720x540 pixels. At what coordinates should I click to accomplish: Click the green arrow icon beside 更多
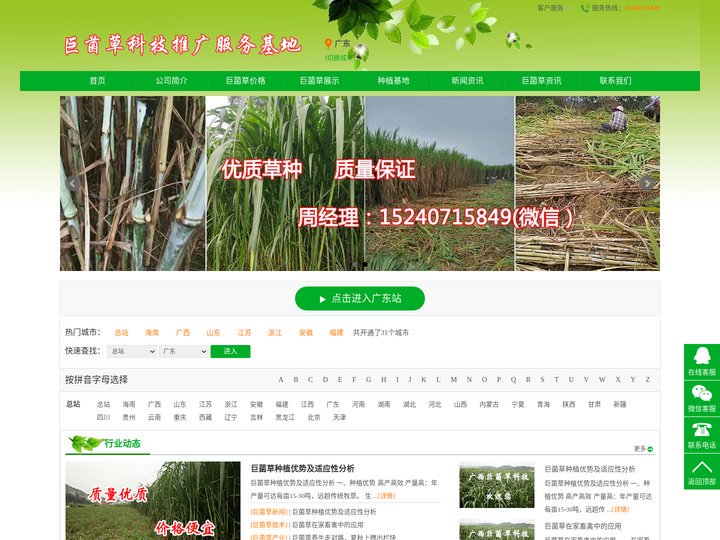pyautogui.click(x=650, y=449)
